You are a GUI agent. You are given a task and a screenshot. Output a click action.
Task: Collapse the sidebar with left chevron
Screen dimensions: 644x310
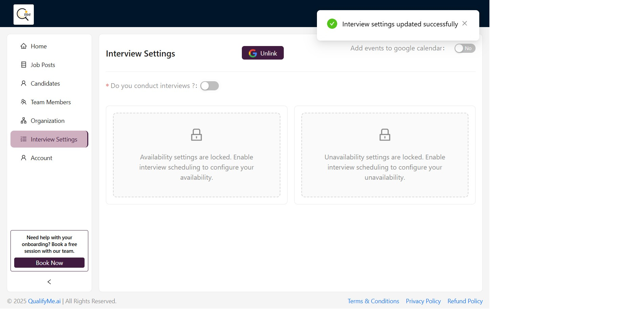pyautogui.click(x=49, y=282)
